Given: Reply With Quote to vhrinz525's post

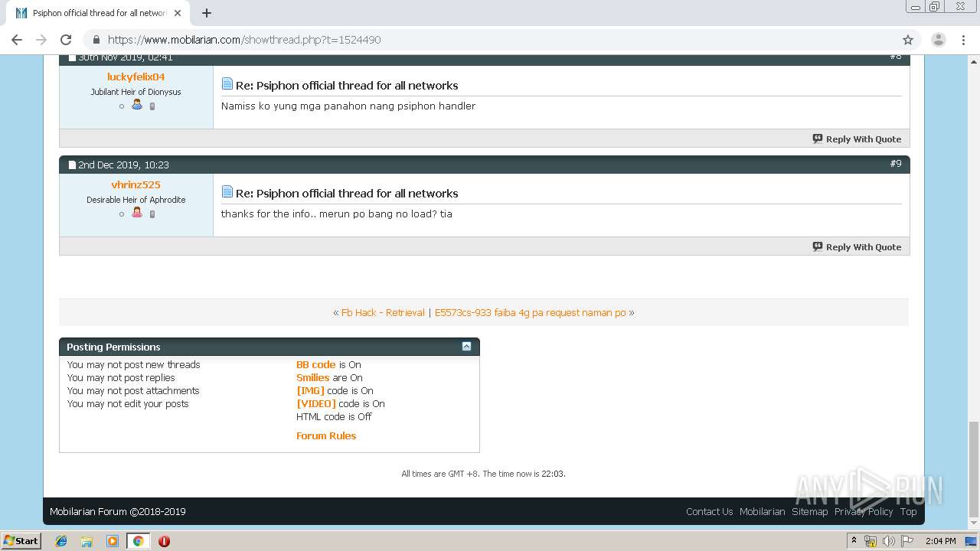Looking at the screenshot, I should click(857, 247).
